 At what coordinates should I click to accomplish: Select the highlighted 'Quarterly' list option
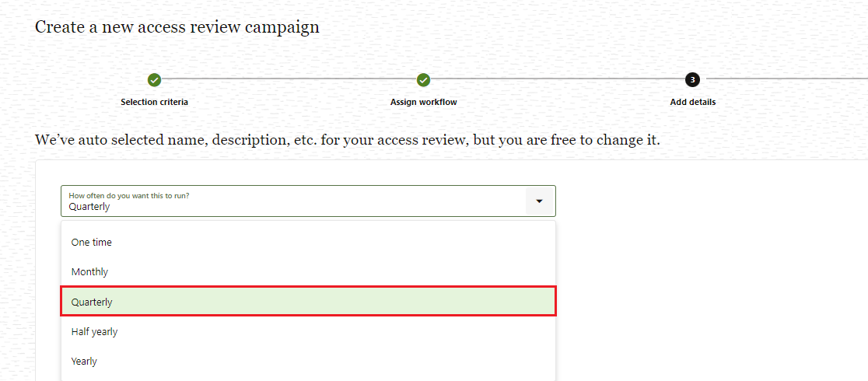click(308, 302)
